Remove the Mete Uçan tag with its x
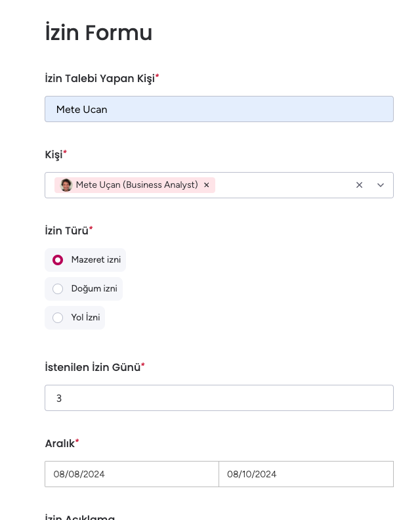Viewport: 420px width, 520px height. [206, 185]
